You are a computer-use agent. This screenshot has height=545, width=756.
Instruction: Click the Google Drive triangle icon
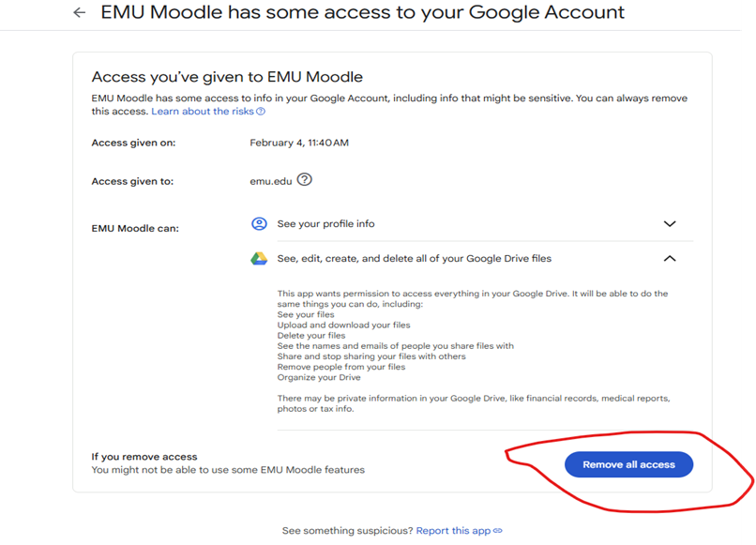click(x=259, y=259)
